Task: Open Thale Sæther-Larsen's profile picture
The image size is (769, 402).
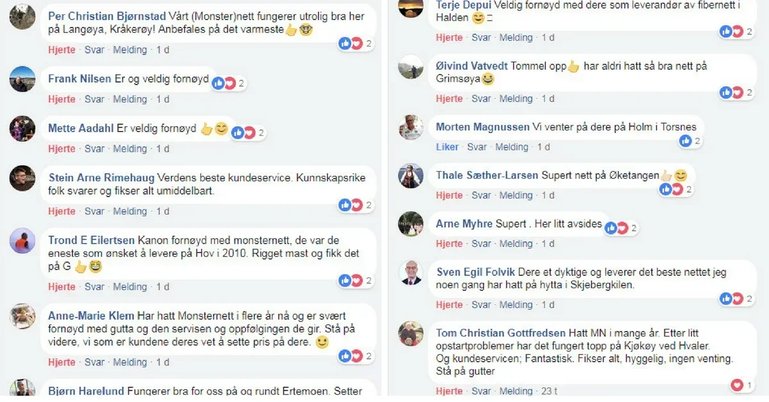Action: [410, 176]
